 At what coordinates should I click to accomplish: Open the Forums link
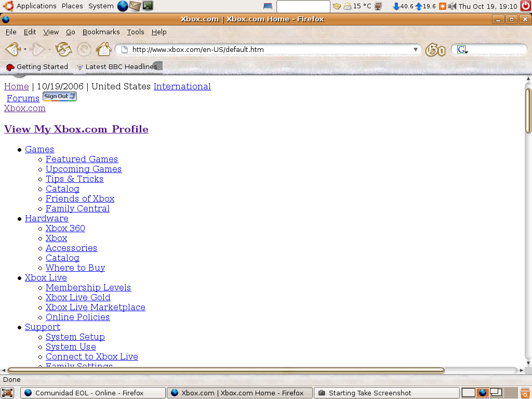pos(23,98)
